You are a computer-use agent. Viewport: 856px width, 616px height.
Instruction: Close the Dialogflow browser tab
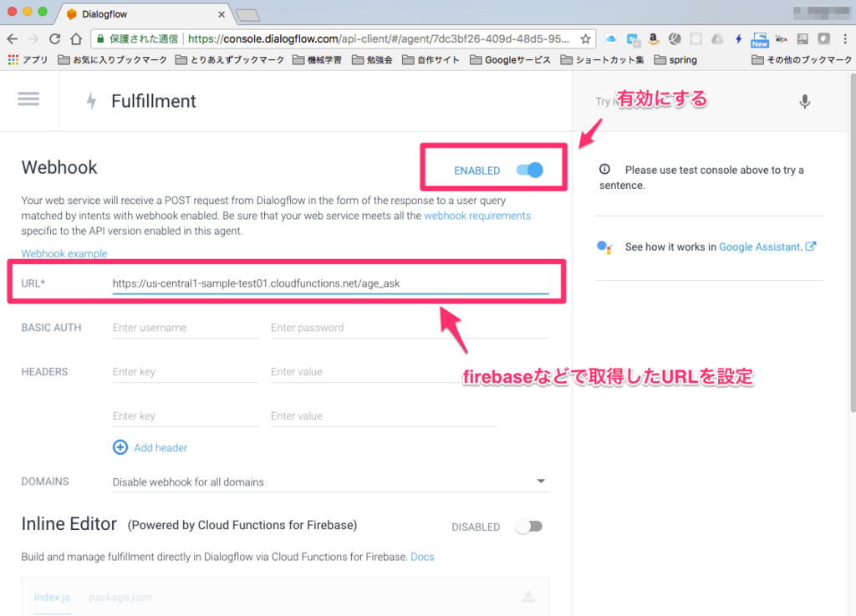point(221,14)
